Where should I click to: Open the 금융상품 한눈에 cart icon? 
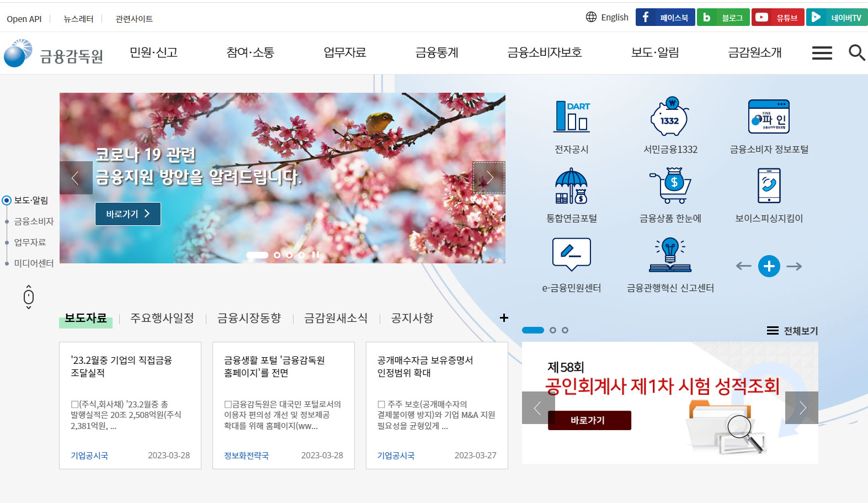(670, 186)
